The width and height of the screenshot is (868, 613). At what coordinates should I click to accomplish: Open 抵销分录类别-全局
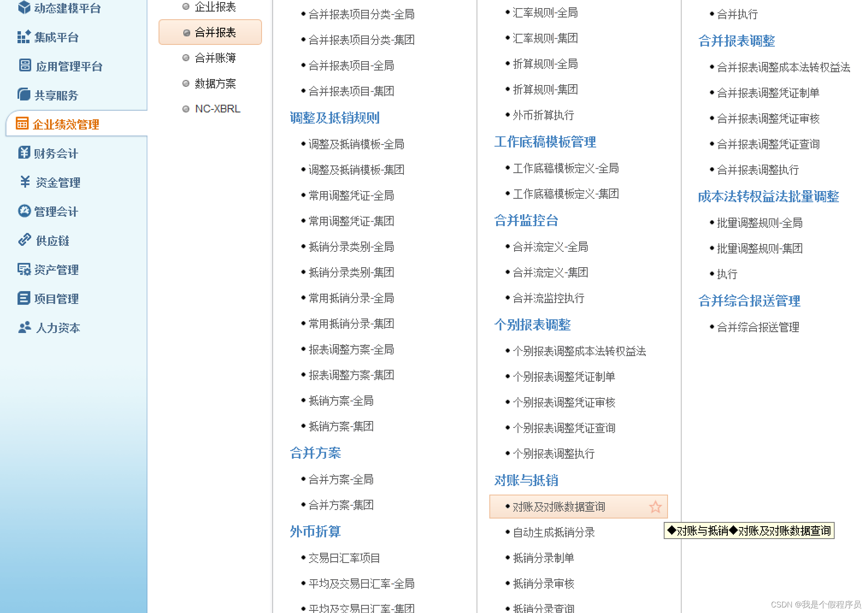tap(351, 247)
